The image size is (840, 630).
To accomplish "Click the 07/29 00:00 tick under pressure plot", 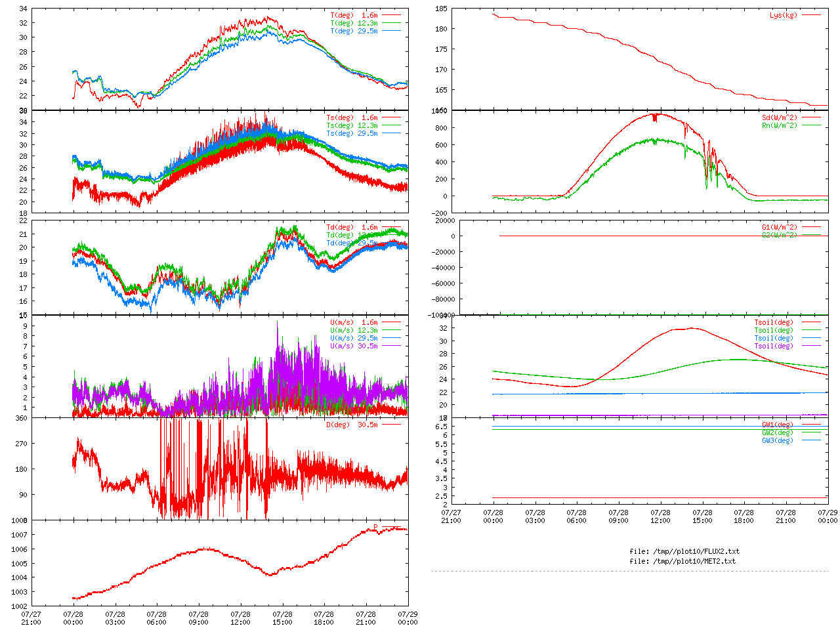I will [x=408, y=618].
